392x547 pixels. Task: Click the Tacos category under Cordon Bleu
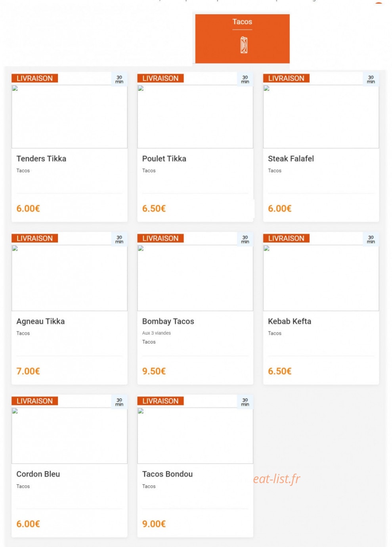point(23,486)
